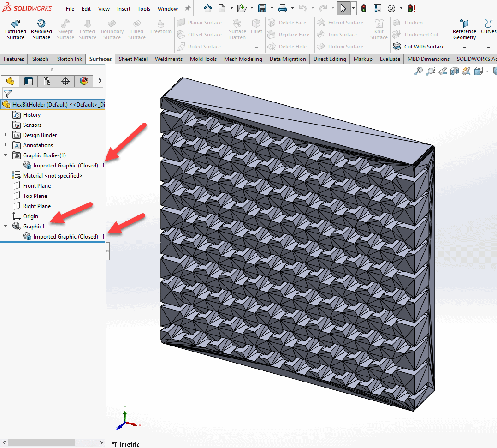
Task: Select the Top Plane
Action: click(35, 196)
